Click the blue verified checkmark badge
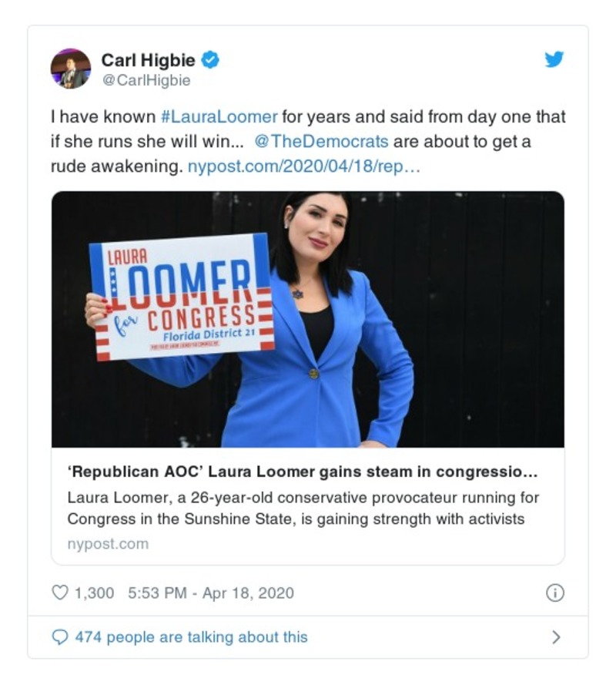This screenshot has width=616, height=685. [x=210, y=60]
